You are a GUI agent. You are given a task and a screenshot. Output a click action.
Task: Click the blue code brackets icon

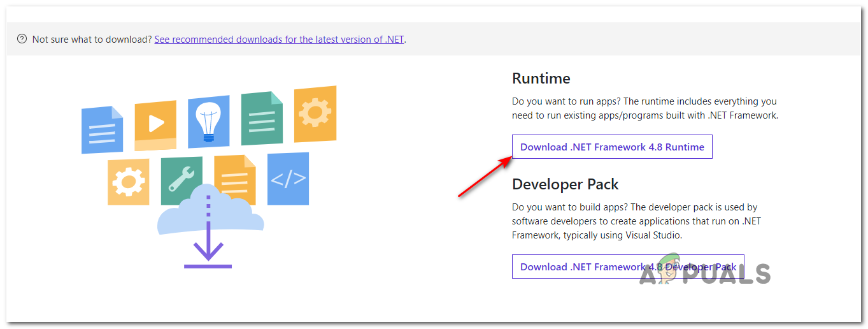coord(288,179)
